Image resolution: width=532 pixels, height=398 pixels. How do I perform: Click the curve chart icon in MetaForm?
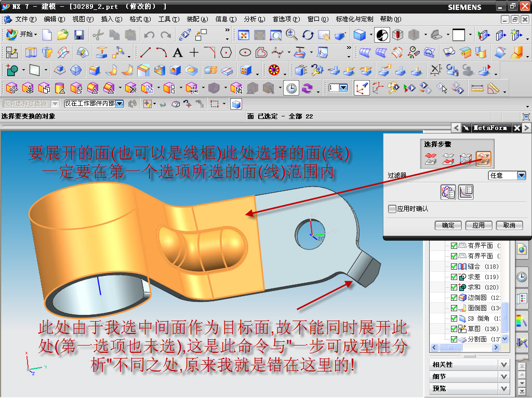[x=466, y=192]
